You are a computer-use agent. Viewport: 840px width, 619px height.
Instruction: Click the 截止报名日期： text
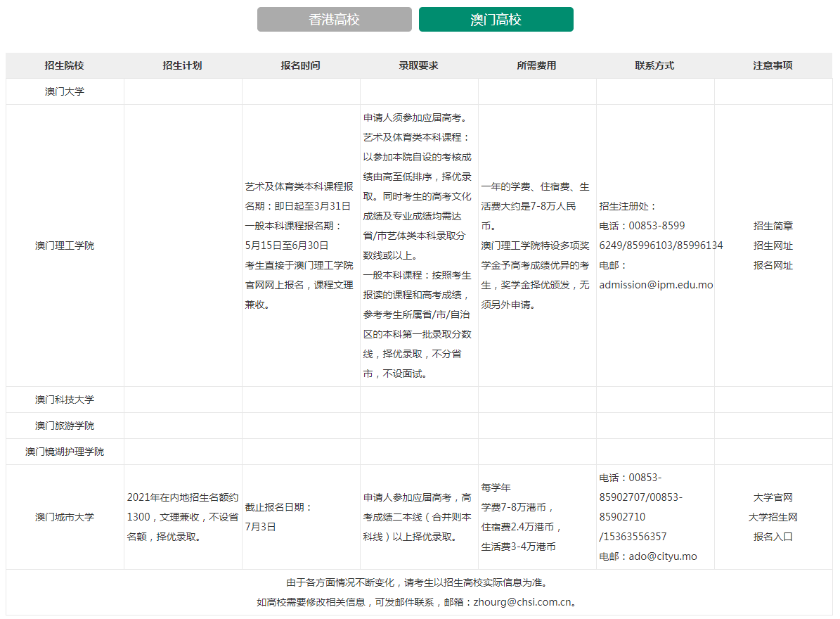point(278,508)
